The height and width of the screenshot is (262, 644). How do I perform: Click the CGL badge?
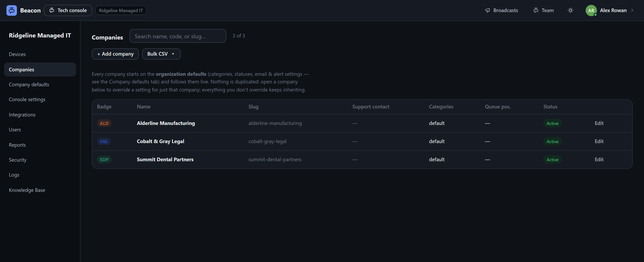pyautogui.click(x=104, y=141)
